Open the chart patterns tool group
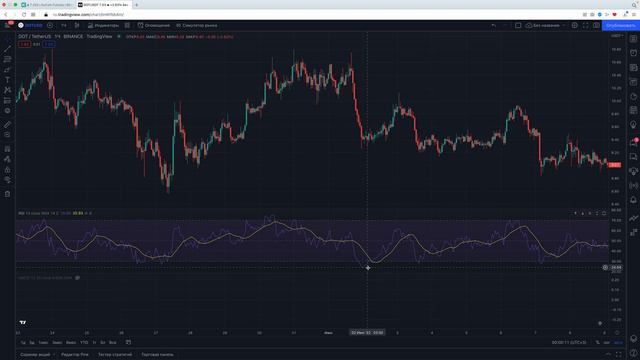Screen dimensions: 640x360 point(7,90)
